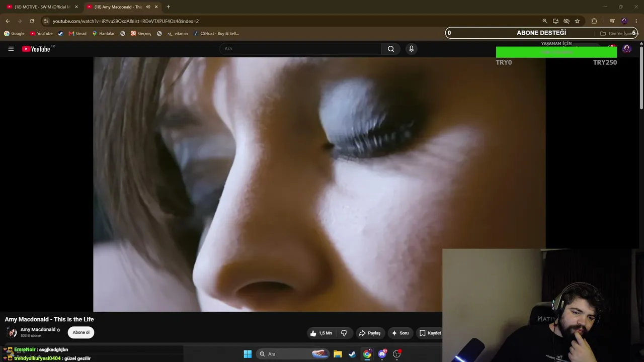Click the YouTube search magnifier button

(x=391, y=49)
